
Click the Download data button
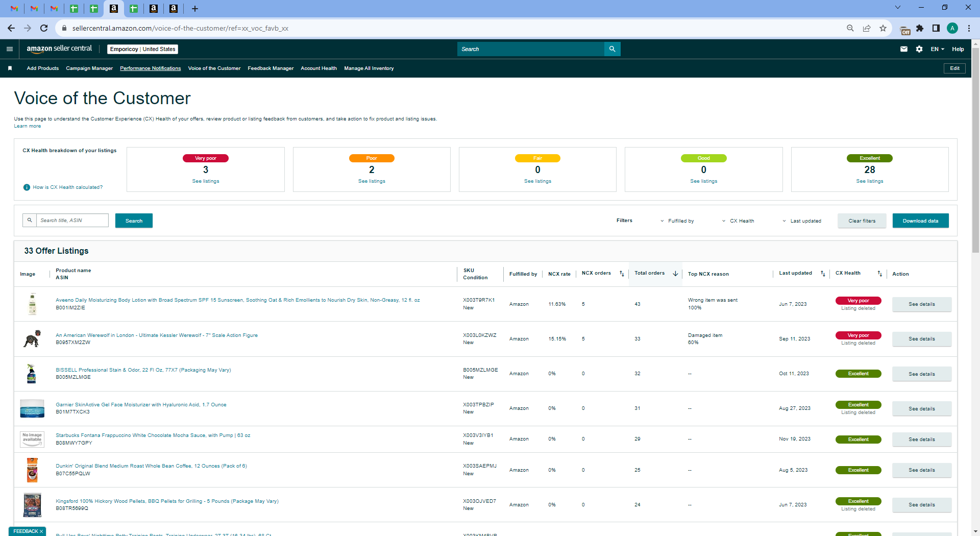(x=921, y=221)
